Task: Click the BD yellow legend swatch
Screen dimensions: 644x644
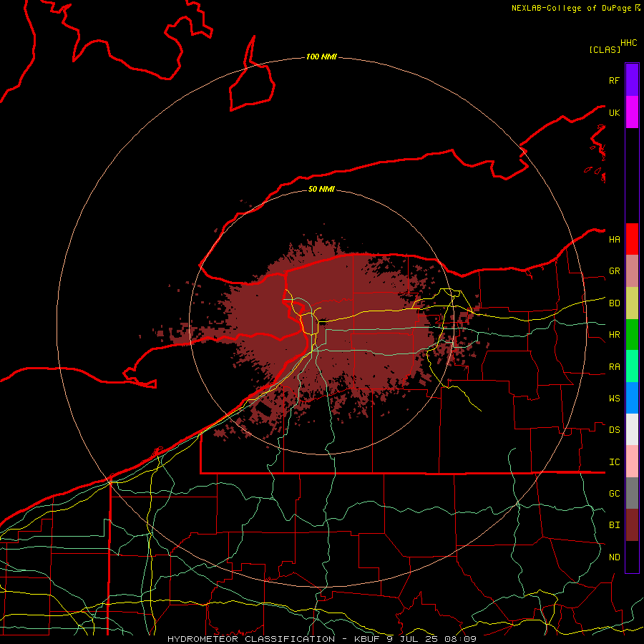Action: (632, 303)
